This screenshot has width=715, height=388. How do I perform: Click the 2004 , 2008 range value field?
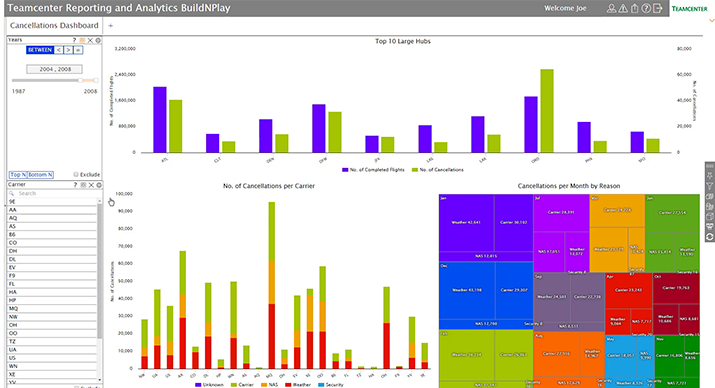point(54,69)
